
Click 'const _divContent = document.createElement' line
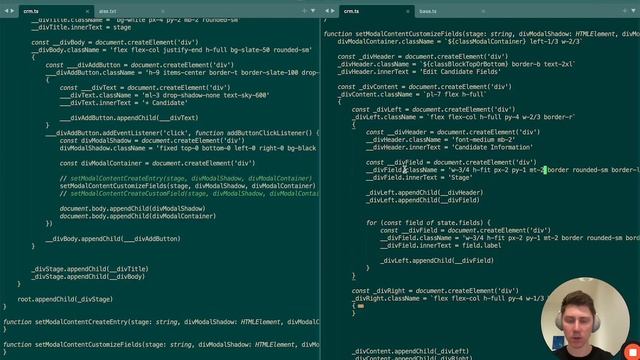[424, 87]
